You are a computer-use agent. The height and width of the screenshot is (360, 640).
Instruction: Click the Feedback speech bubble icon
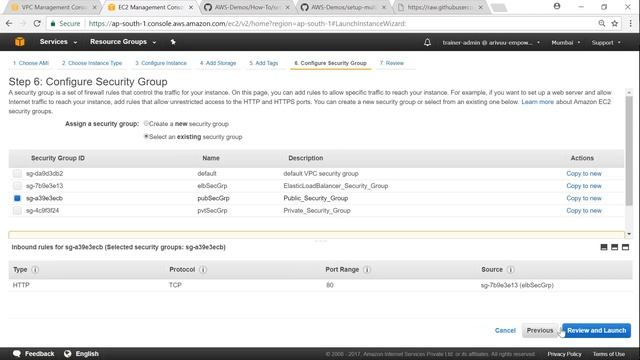coord(17,354)
